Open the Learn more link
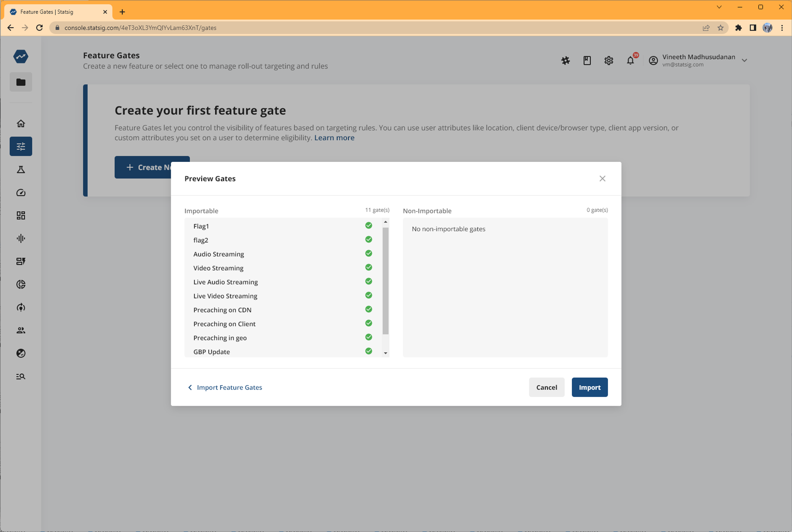This screenshot has width=792, height=532. [334, 137]
